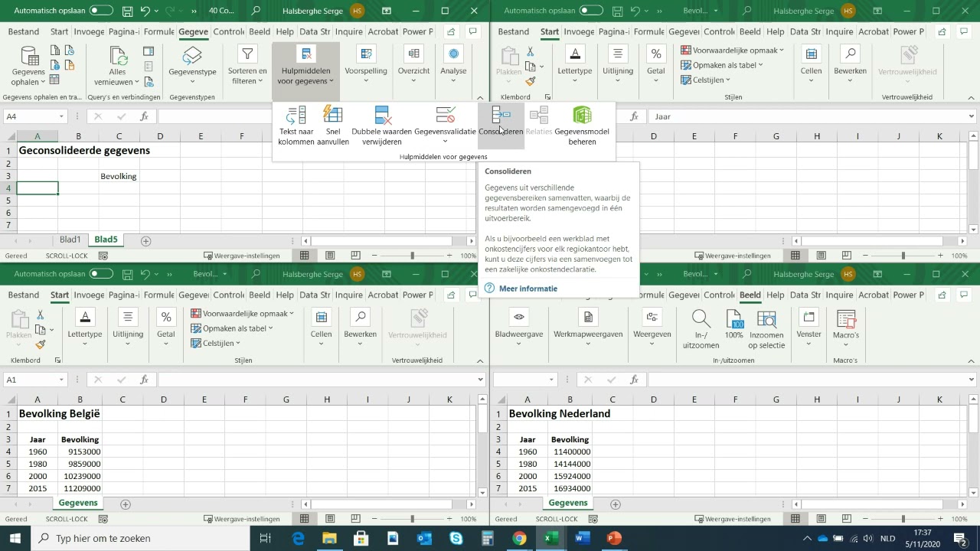Image resolution: width=980 pixels, height=551 pixels.
Task: Click Halsberghe Serge account in top-left window
Action: pos(312,11)
